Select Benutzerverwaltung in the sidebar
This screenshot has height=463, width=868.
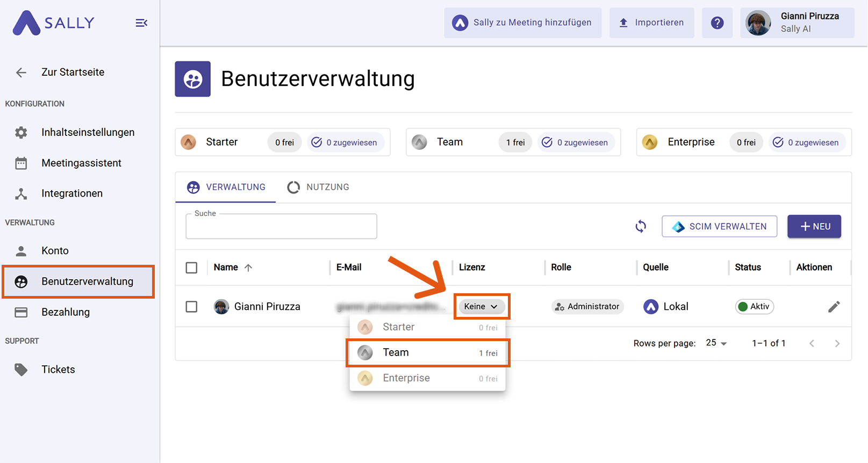coord(80,281)
